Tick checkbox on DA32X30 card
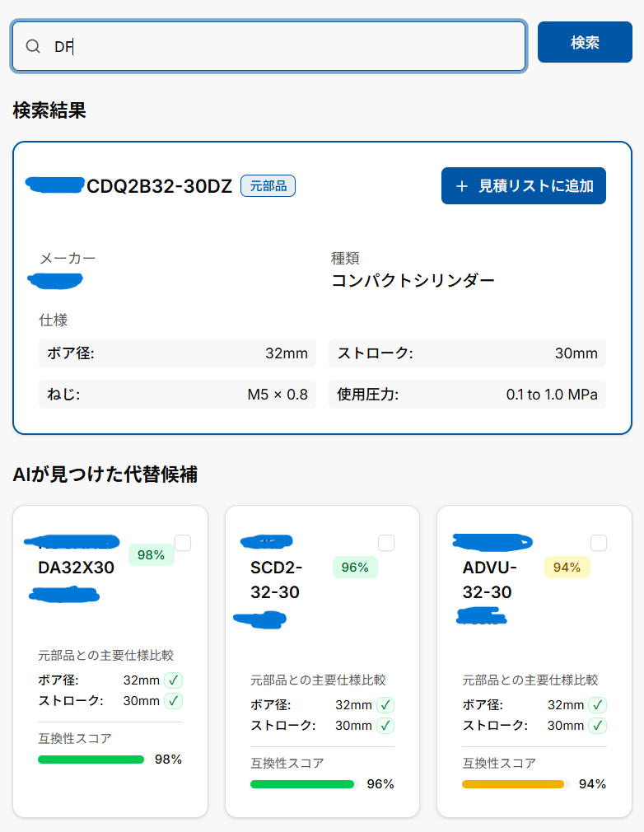The width and height of the screenshot is (644, 832). 183,543
